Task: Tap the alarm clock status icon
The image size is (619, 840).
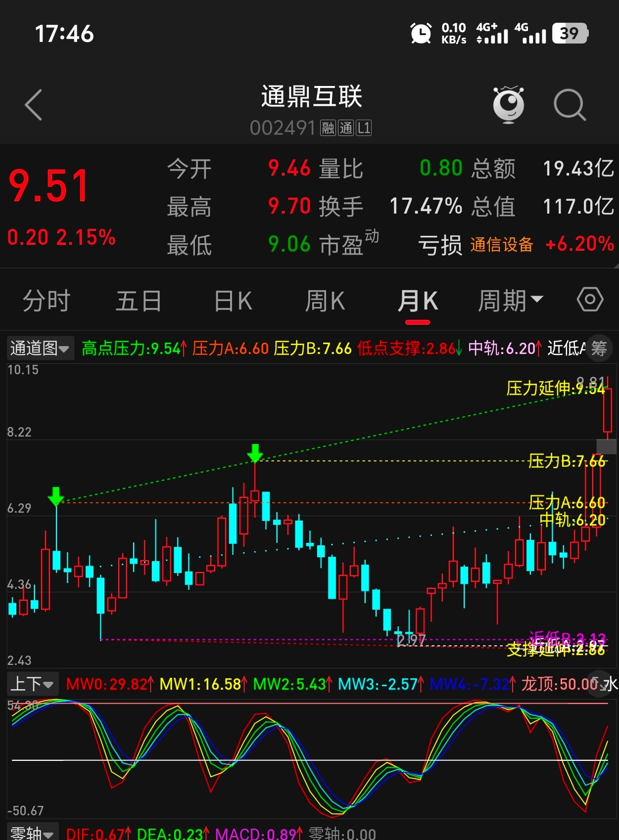Action: [x=421, y=34]
